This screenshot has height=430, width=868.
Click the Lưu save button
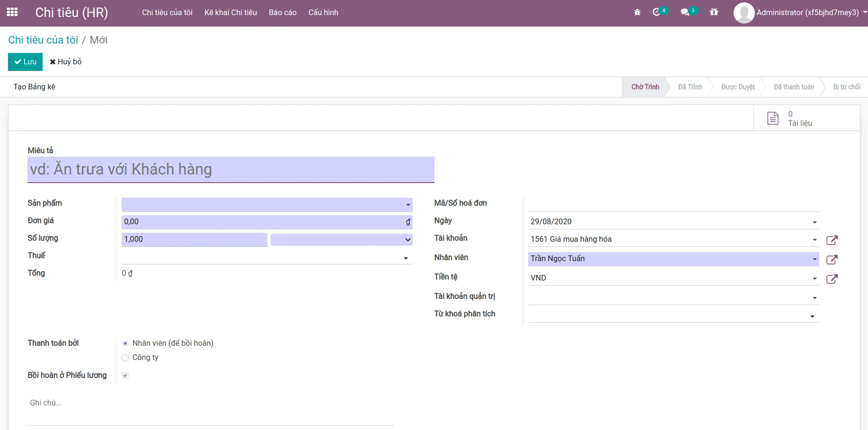point(25,62)
